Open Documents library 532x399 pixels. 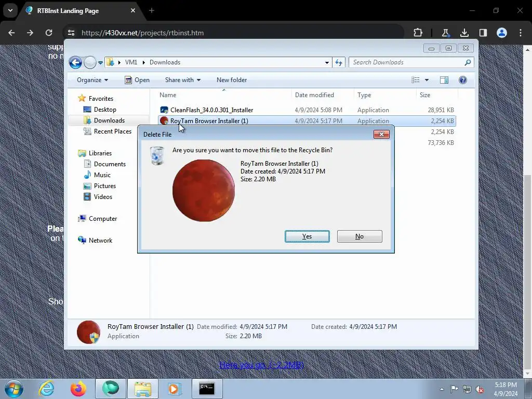click(110, 164)
